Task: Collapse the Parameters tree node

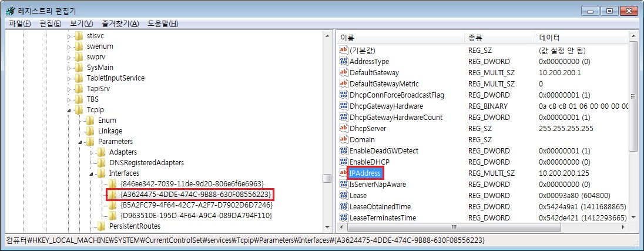Action: (80, 142)
